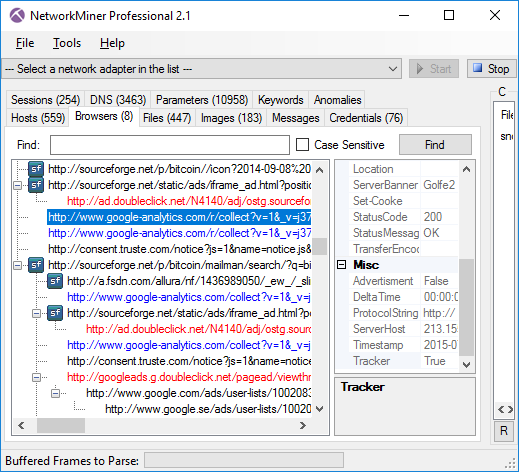
Task: Click sf icon beside the mailman/search row
Action: click(36, 265)
